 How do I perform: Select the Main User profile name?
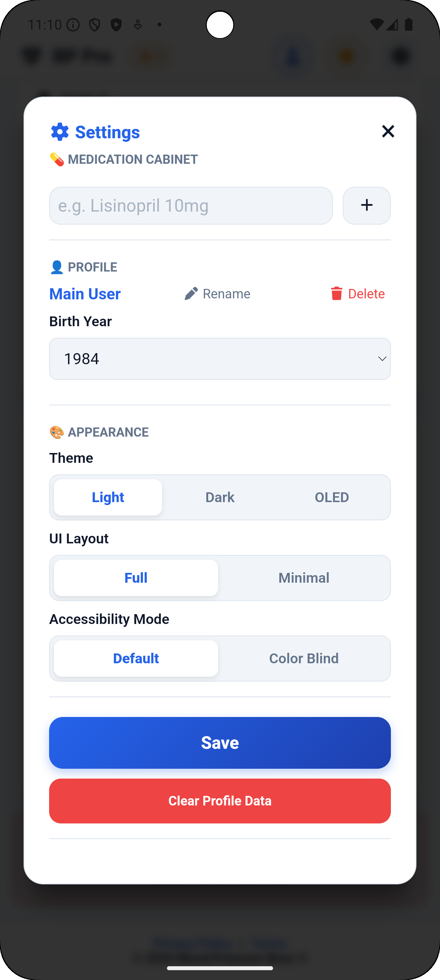coord(84,293)
